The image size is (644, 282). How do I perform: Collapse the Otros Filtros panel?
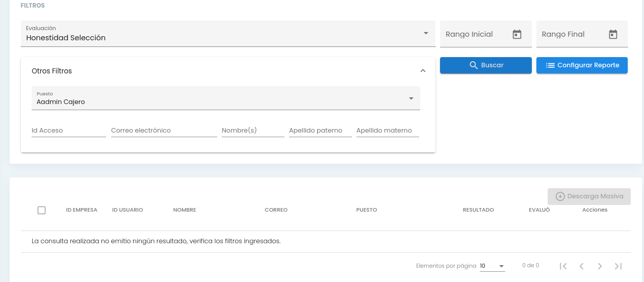[423, 71]
